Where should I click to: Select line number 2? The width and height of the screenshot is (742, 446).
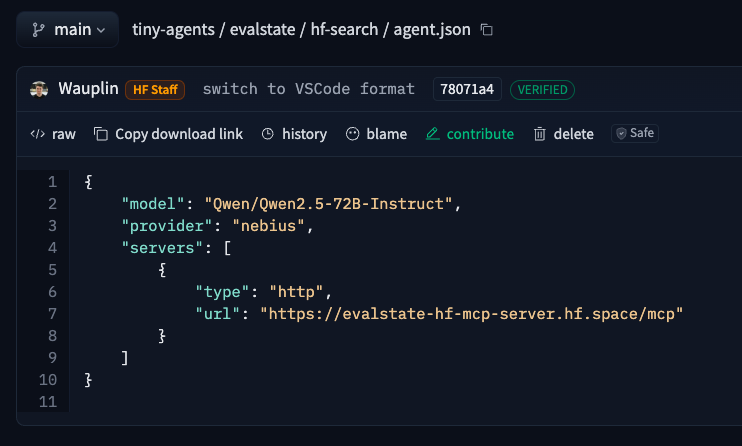coord(53,204)
